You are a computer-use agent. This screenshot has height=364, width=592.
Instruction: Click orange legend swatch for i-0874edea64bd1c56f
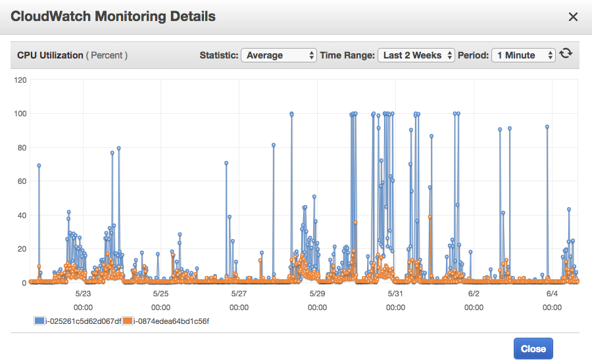tap(128, 321)
